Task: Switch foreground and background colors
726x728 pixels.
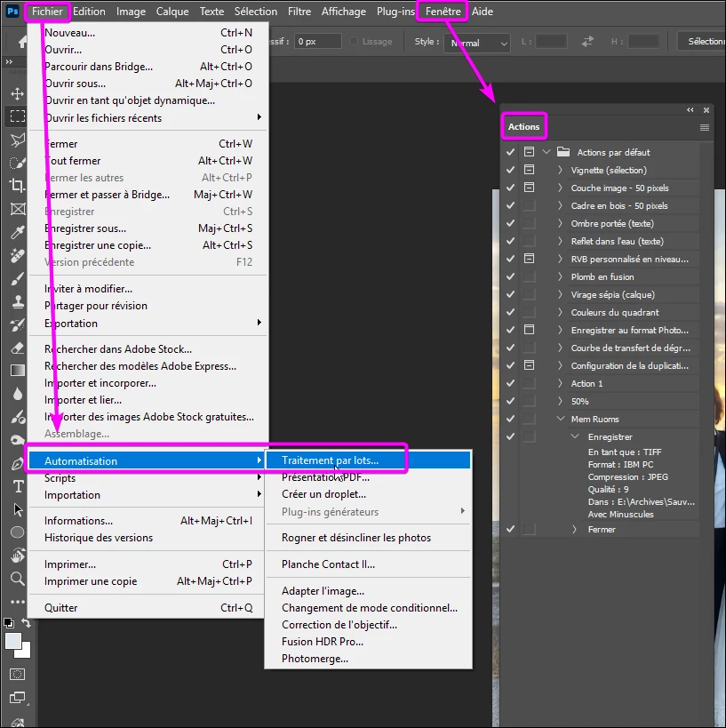Action: 26,622
